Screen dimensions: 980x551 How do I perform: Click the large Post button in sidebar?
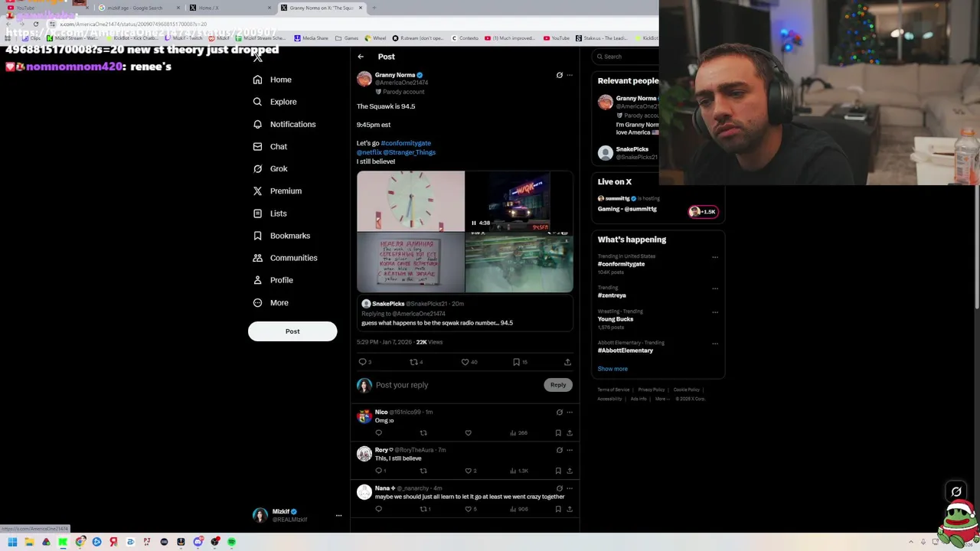point(292,331)
